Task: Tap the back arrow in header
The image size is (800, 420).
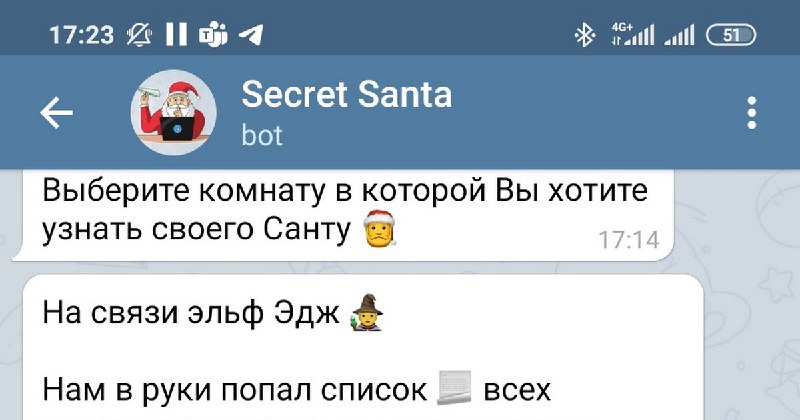Action: [57, 113]
